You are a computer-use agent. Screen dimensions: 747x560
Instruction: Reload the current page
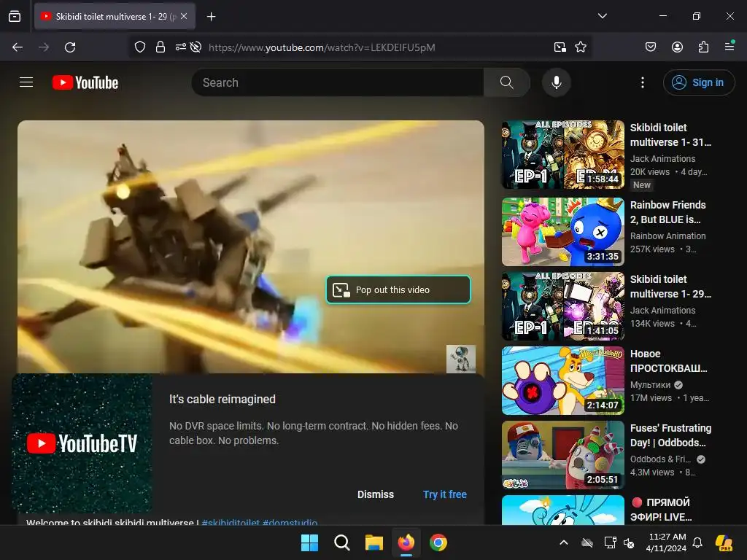[70, 47]
